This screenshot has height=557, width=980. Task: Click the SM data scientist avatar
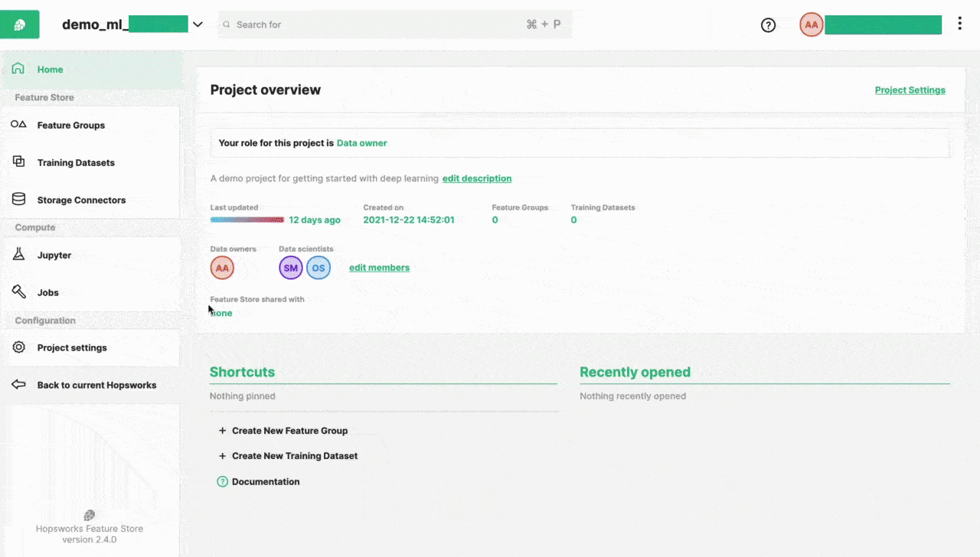pos(291,268)
